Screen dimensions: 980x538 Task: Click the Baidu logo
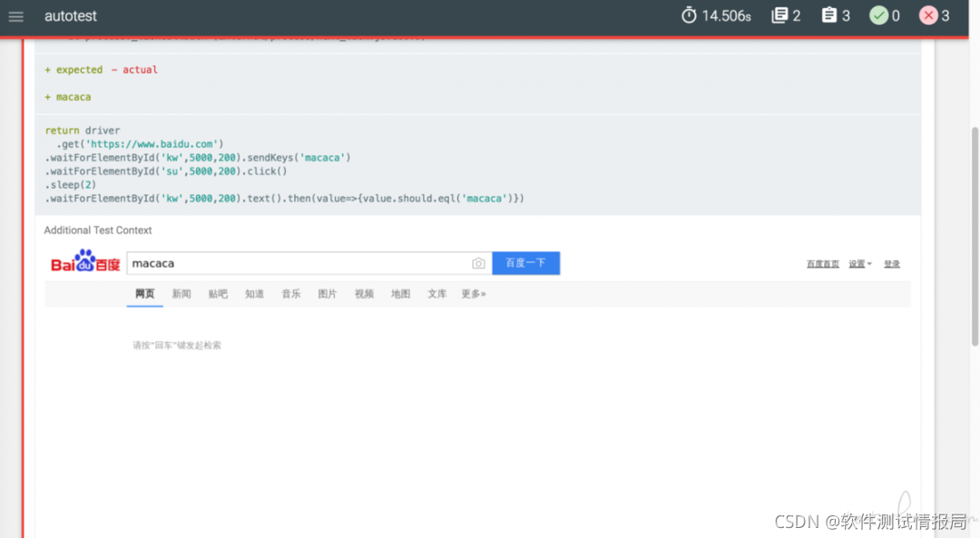(x=85, y=262)
